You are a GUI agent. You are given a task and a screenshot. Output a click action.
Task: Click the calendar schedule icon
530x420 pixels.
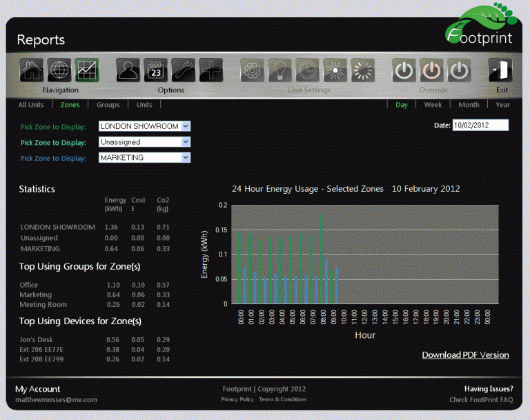(x=155, y=70)
